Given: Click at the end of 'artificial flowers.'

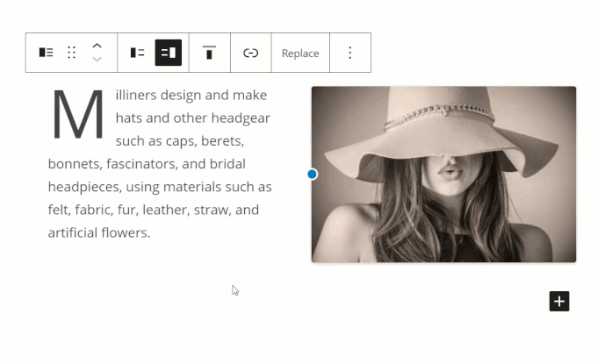Looking at the screenshot, I should click(x=151, y=232).
